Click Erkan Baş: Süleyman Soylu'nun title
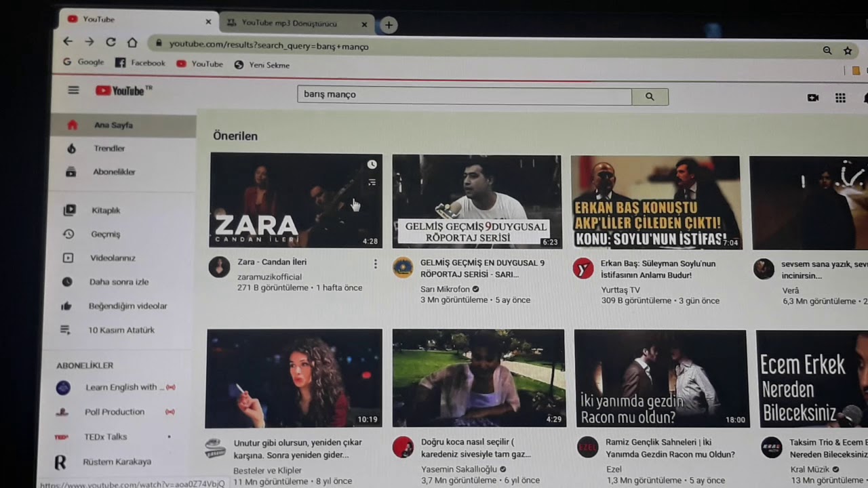Viewport: 868px width, 488px height. click(x=658, y=270)
